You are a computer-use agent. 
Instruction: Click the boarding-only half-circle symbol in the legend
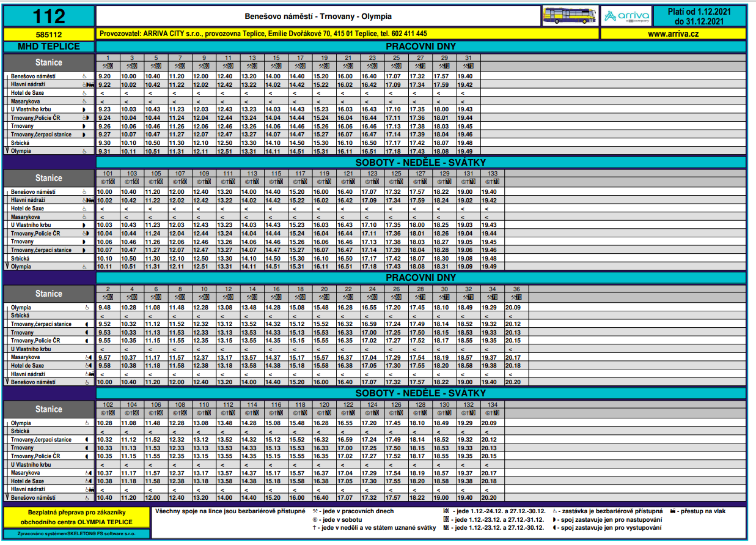tap(554, 519)
